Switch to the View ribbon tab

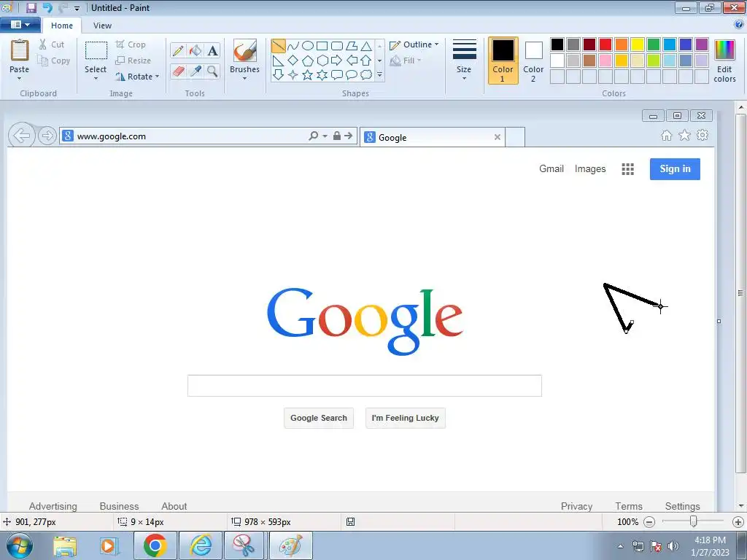pyautogui.click(x=102, y=26)
